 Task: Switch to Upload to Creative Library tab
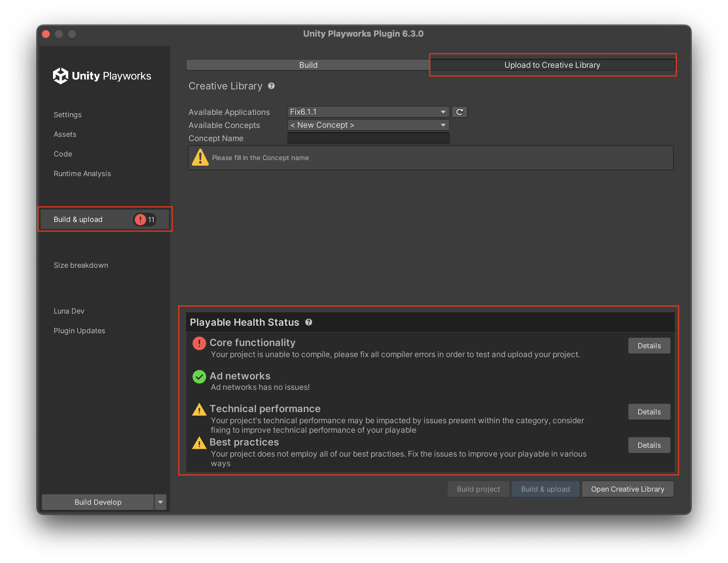pos(552,65)
